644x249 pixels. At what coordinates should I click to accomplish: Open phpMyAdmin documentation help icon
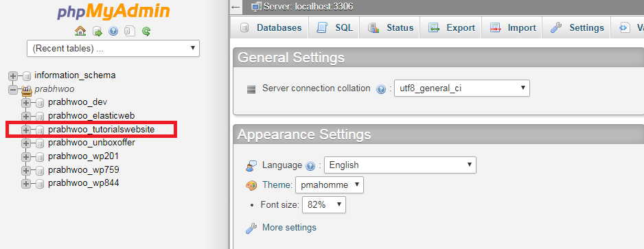click(x=113, y=31)
